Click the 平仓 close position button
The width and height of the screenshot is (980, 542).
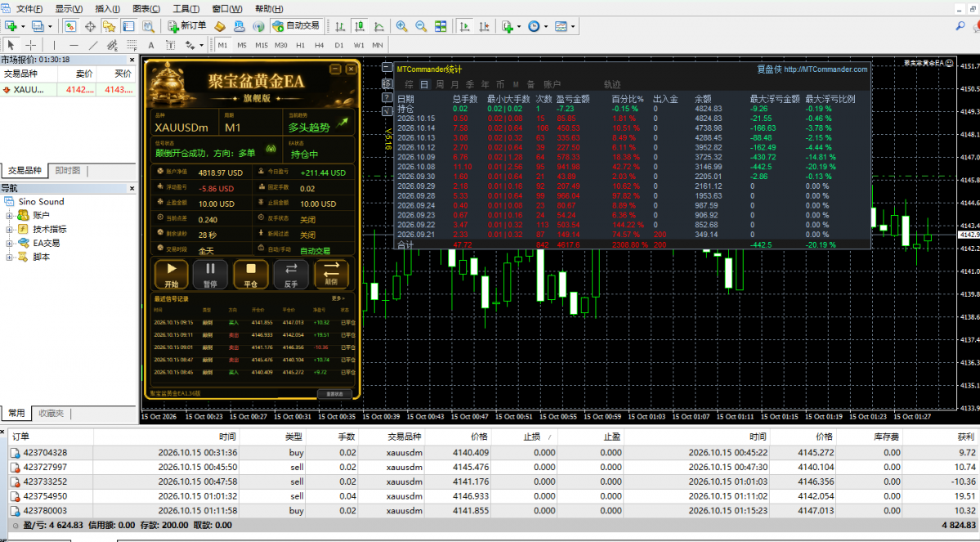click(251, 275)
